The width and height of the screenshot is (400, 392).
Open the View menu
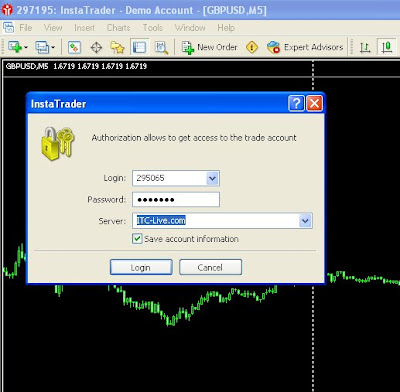pos(53,28)
